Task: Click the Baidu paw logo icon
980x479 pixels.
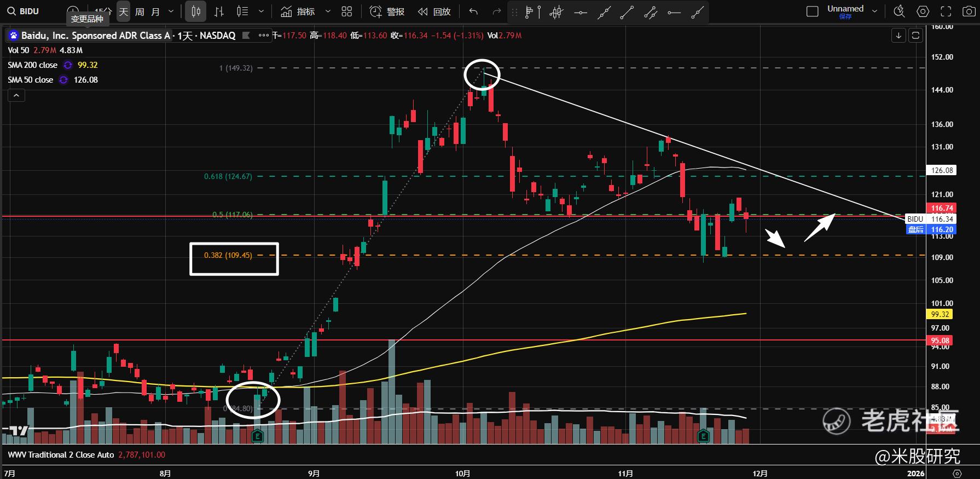Action: [x=13, y=36]
